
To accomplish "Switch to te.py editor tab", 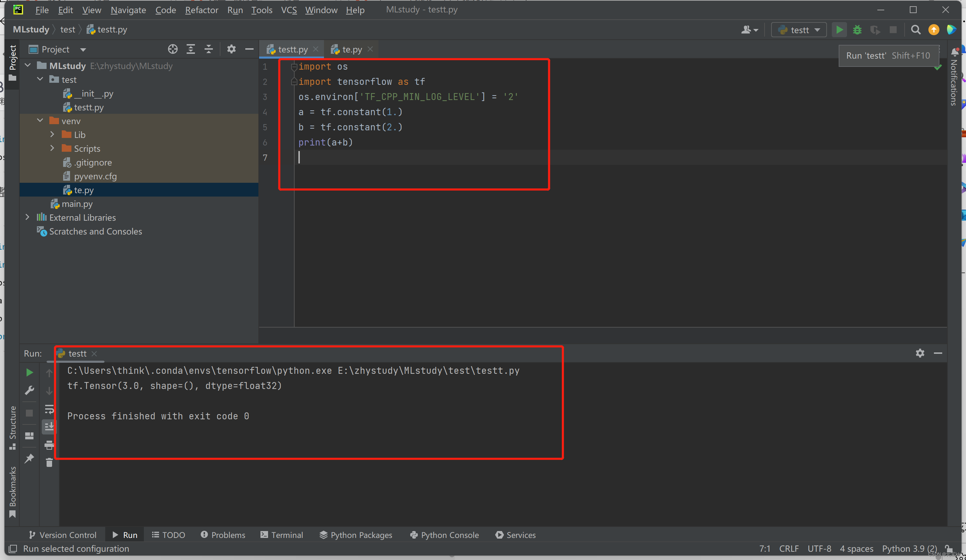I will pyautogui.click(x=351, y=49).
